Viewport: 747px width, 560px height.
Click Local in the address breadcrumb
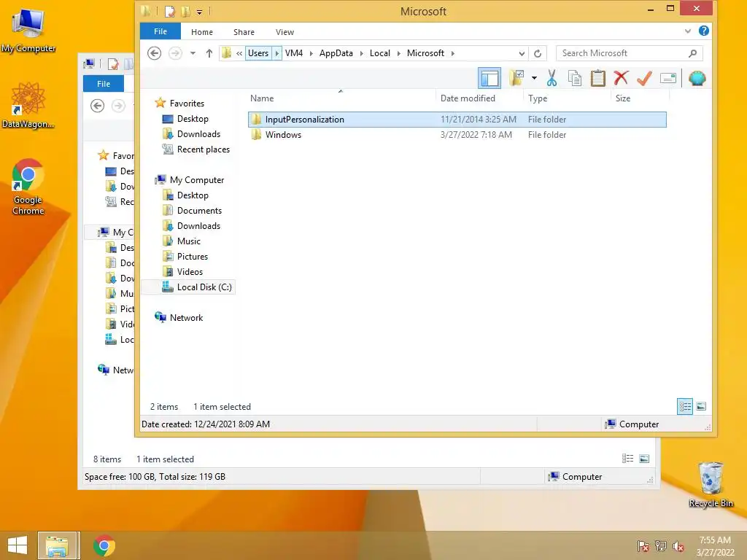[379, 52]
